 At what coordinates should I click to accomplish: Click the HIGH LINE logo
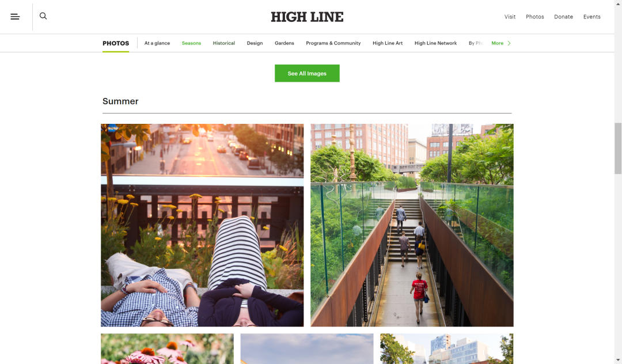coord(307,17)
